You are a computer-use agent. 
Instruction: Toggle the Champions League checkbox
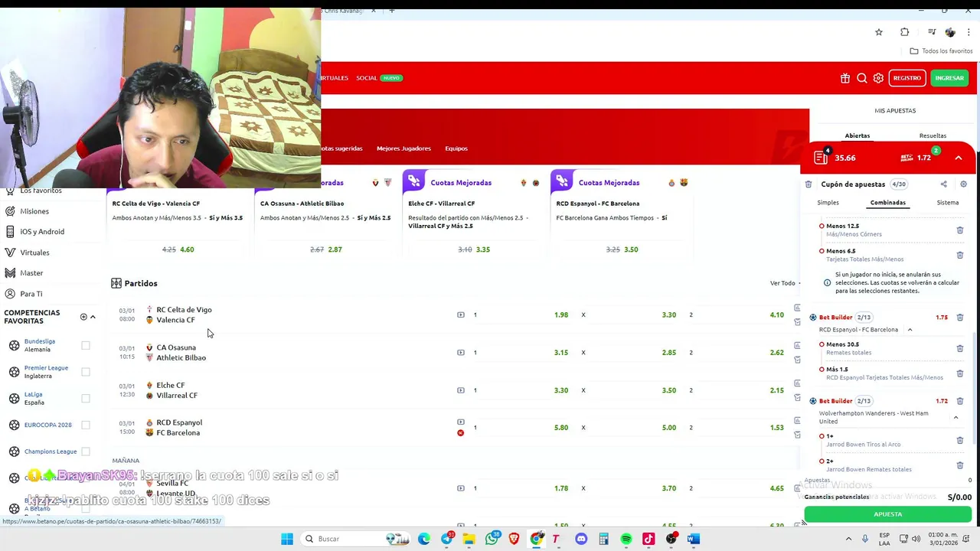tap(86, 452)
